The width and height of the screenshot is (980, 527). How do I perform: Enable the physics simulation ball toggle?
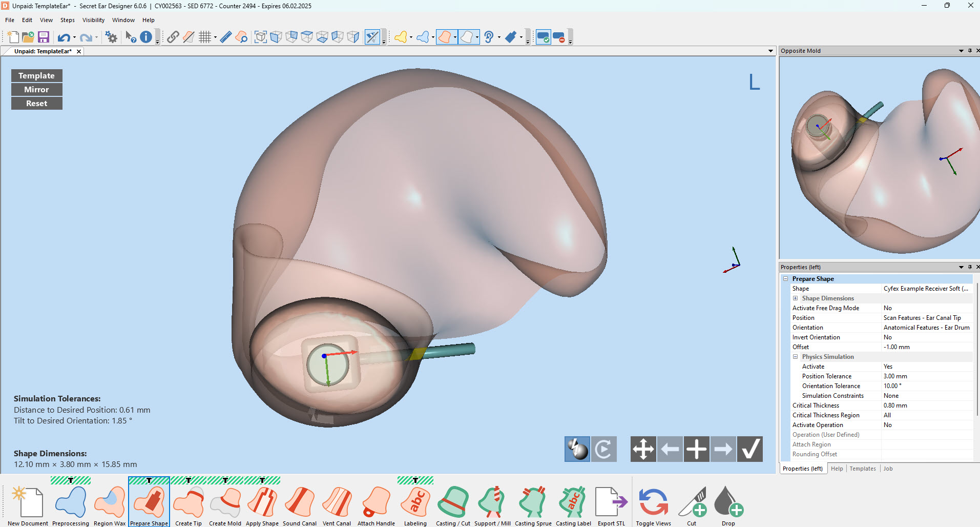[x=577, y=449]
